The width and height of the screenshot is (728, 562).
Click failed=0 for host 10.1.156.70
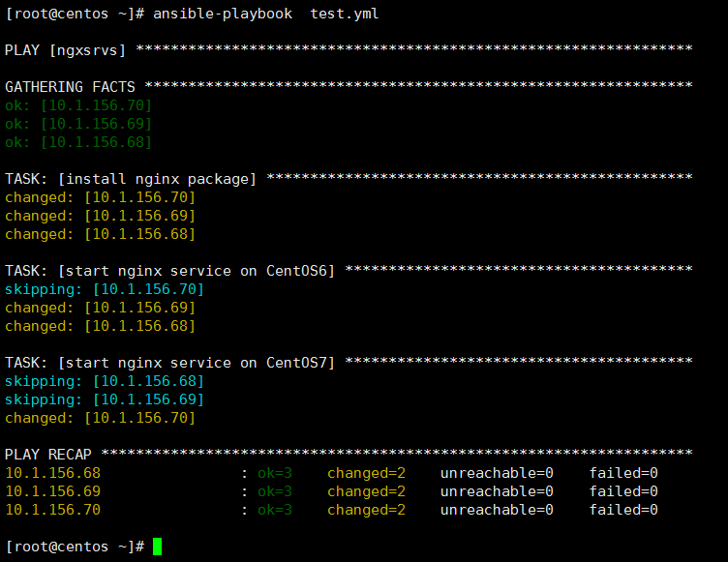coord(623,510)
